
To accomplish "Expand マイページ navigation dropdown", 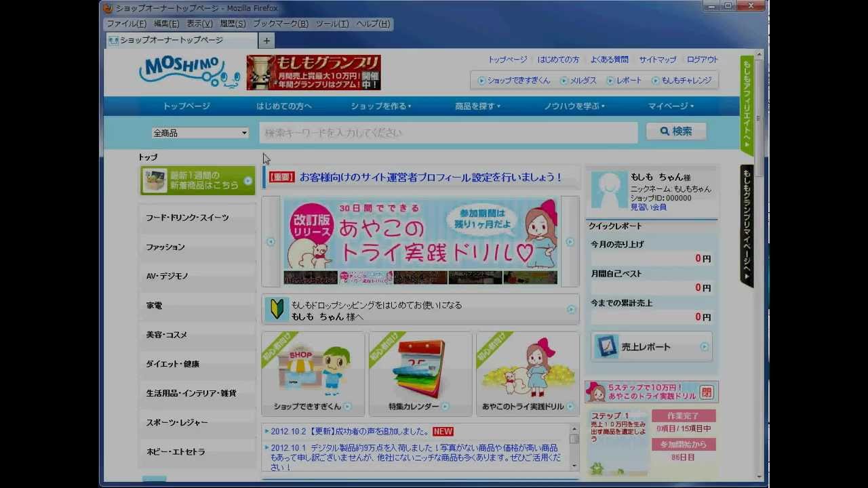I will [x=671, y=106].
